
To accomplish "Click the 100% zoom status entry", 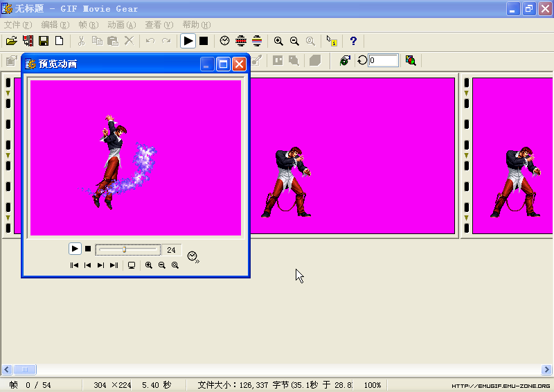I will 373,385.
